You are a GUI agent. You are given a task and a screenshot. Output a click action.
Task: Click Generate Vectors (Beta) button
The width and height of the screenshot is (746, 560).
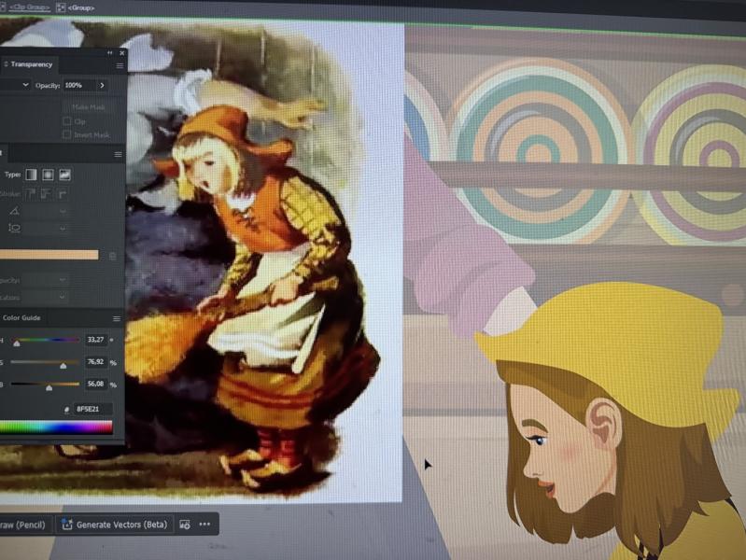coord(114,525)
